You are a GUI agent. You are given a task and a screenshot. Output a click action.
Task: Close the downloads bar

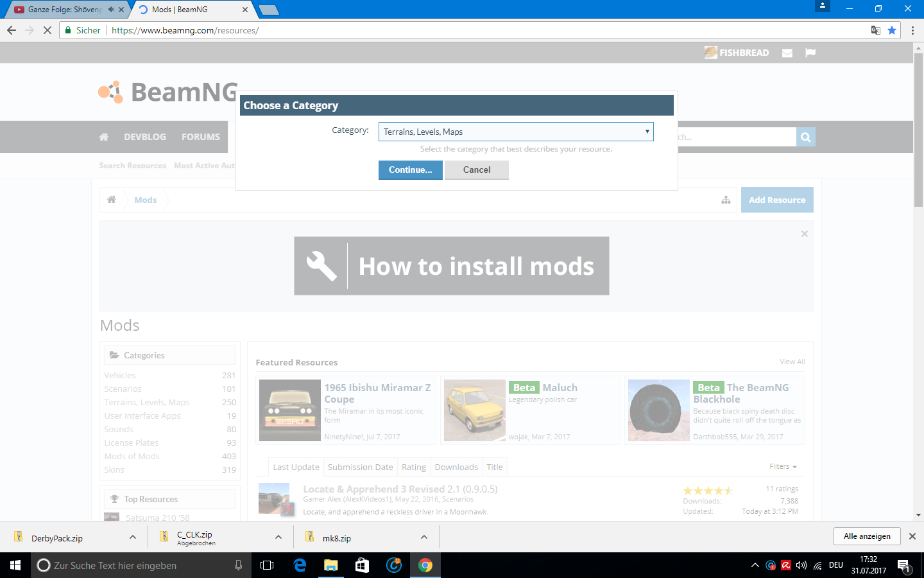(x=912, y=536)
